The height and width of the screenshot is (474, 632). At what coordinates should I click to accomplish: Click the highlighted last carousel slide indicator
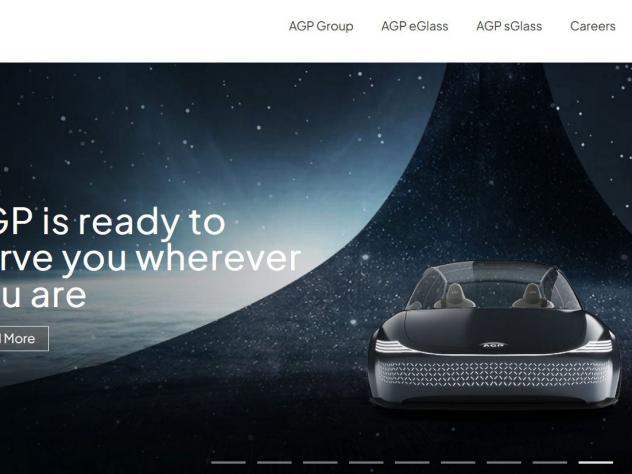click(596, 462)
